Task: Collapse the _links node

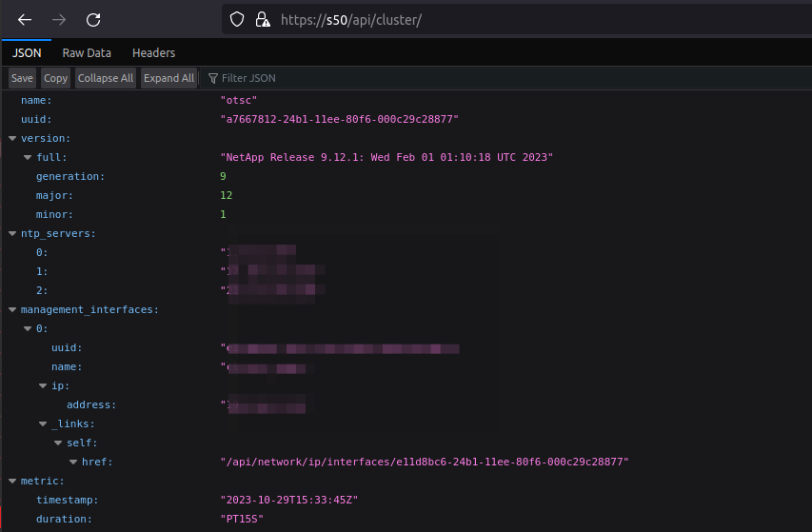Action: tap(43, 424)
